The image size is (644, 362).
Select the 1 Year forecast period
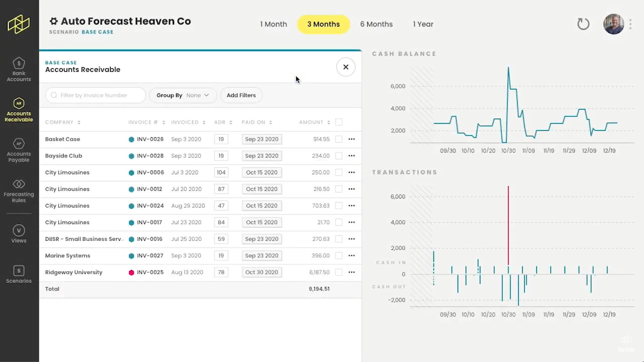(422, 24)
